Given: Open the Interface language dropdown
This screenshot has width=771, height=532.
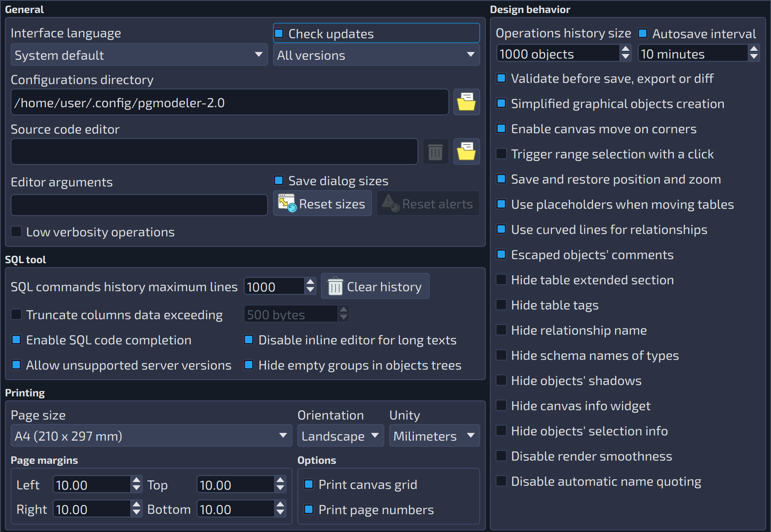Looking at the screenshot, I should (139, 55).
